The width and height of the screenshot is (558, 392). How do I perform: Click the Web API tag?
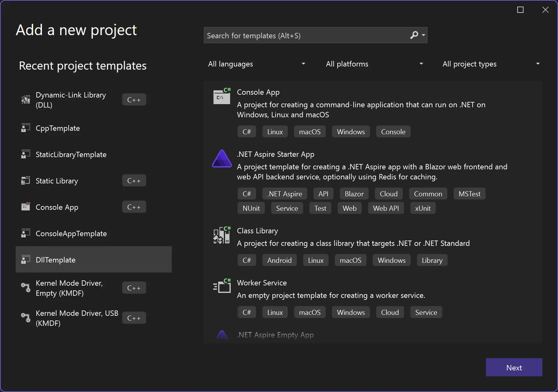pos(386,208)
